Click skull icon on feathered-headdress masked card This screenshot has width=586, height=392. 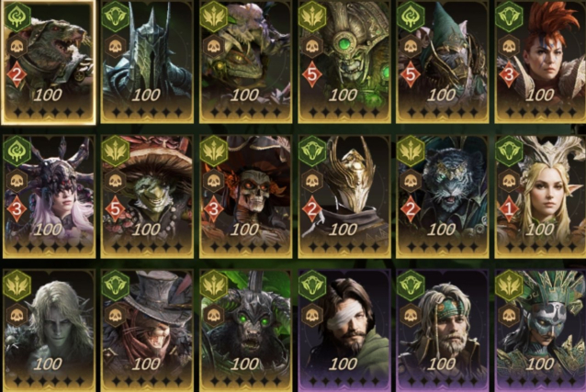[x=509, y=316]
